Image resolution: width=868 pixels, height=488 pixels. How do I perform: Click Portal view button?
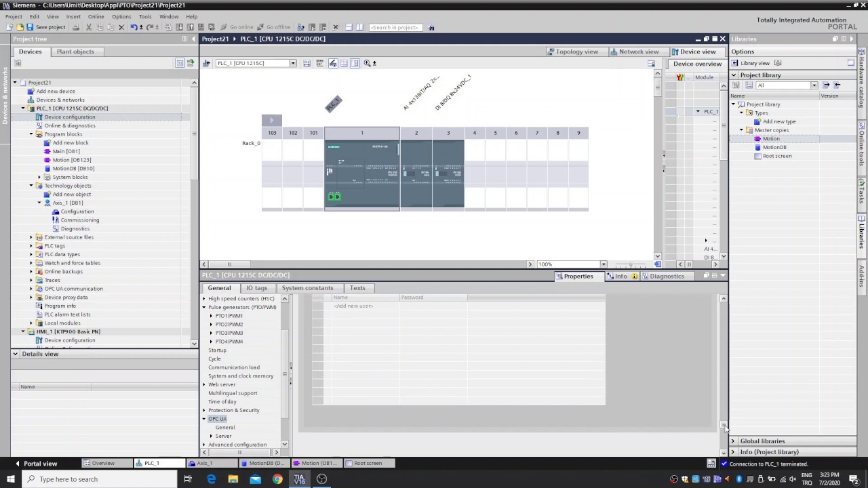36,464
